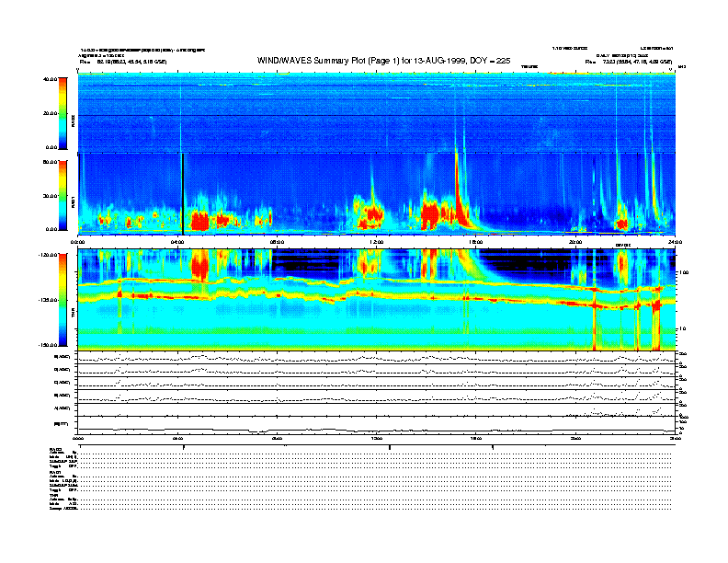Click the 08:00 label under RAD1 spectrogram
This screenshot has height=563, width=728.
tap(277, 242)
